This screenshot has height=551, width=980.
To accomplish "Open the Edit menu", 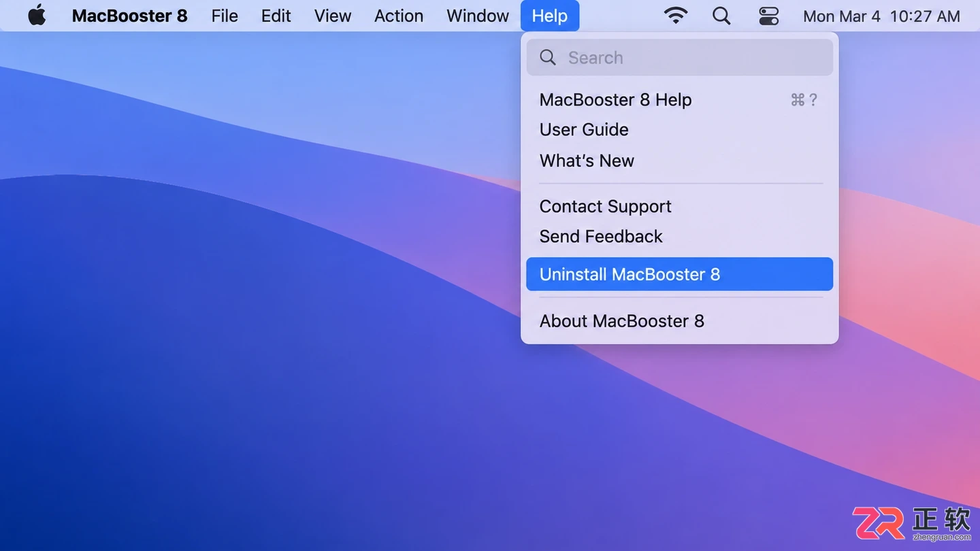I will 276,16.
